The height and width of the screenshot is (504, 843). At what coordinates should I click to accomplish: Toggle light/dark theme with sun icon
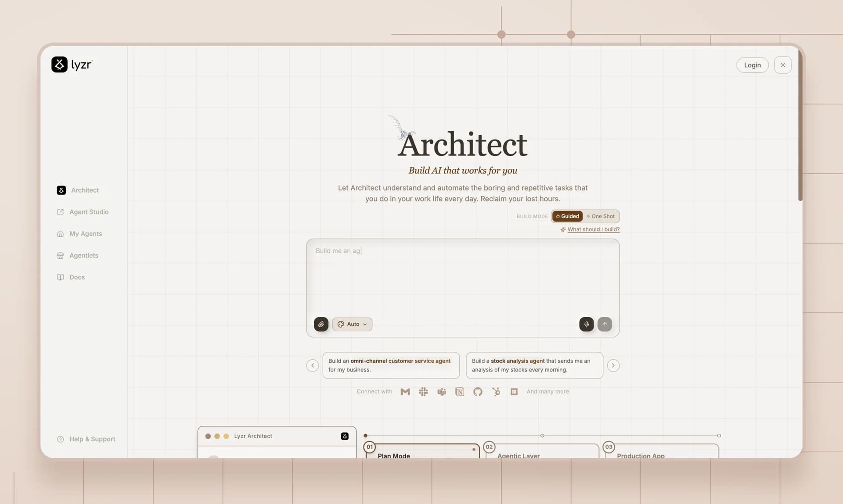coord(783,64)
